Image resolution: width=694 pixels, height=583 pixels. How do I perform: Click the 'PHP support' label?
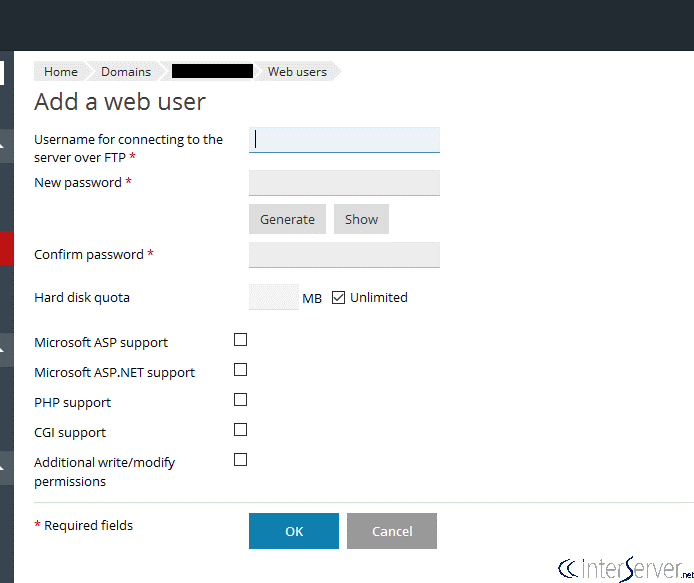tap(73, 403)
